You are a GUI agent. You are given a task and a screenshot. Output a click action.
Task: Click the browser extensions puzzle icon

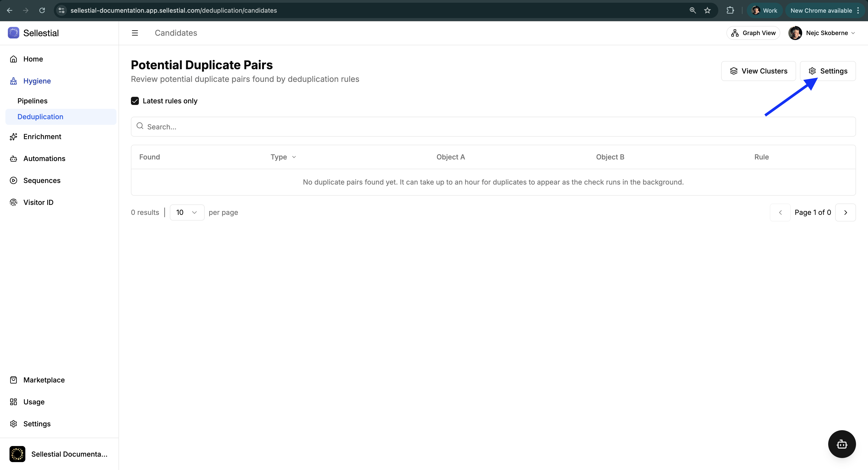(730, 10)
